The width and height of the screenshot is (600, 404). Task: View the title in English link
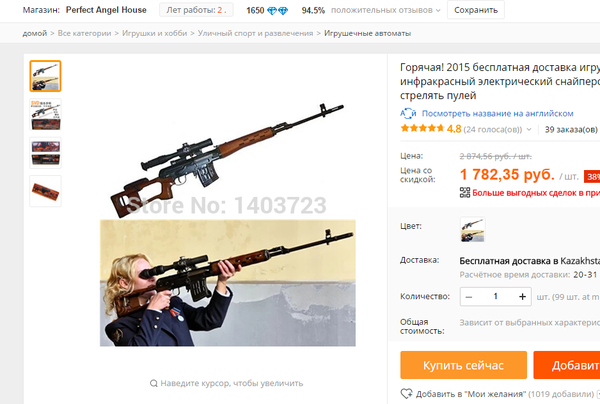coord(497,113)
